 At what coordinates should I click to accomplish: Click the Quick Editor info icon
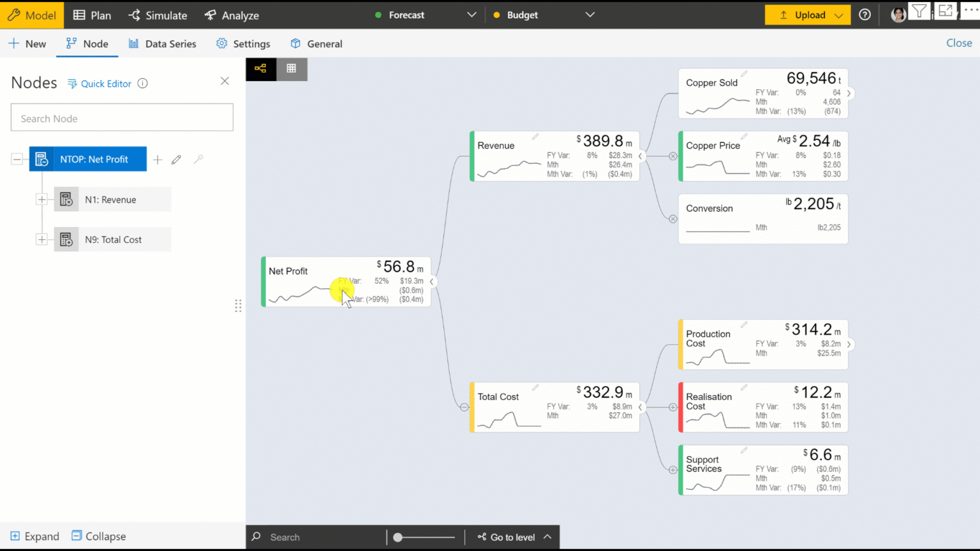(x=143, y=84)
